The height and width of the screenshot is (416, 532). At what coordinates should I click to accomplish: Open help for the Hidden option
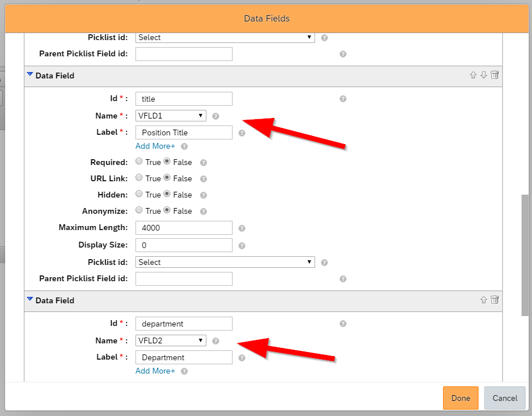203,195
